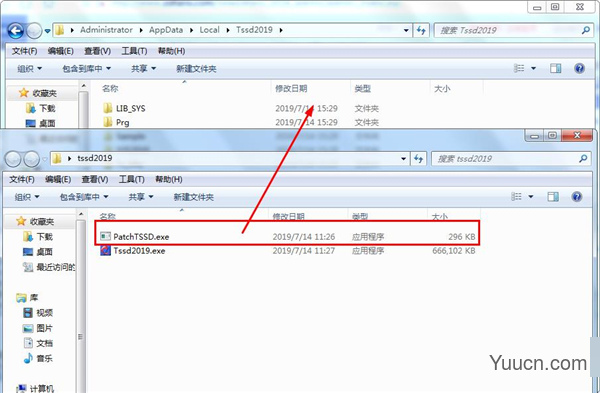
Task: Click the Tssd2019.exe file icon
Action: [105, 251]
